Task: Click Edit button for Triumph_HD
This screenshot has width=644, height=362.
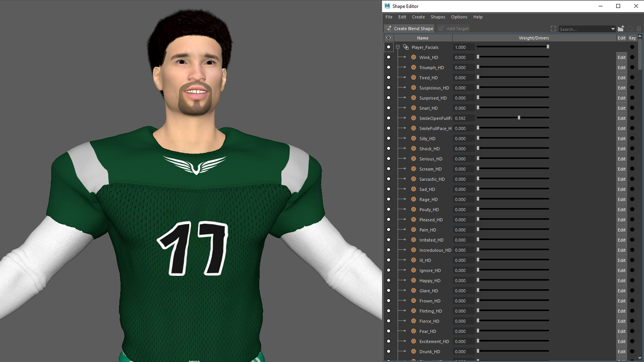Action: click(621, 68)
